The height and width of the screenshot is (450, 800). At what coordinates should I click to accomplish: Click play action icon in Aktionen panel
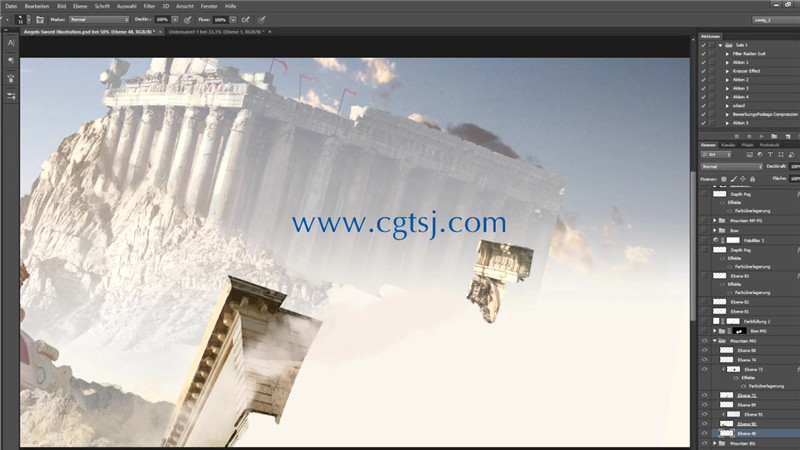(x=762, y=136)
